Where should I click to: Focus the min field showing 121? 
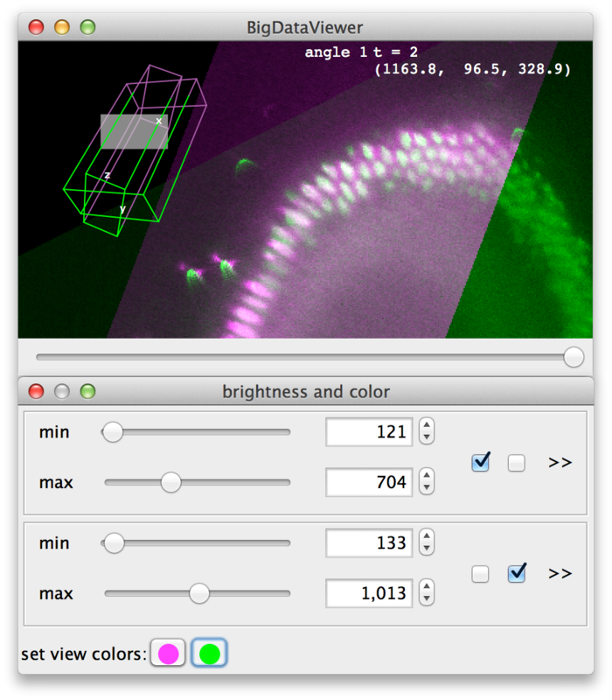[369, 431]
